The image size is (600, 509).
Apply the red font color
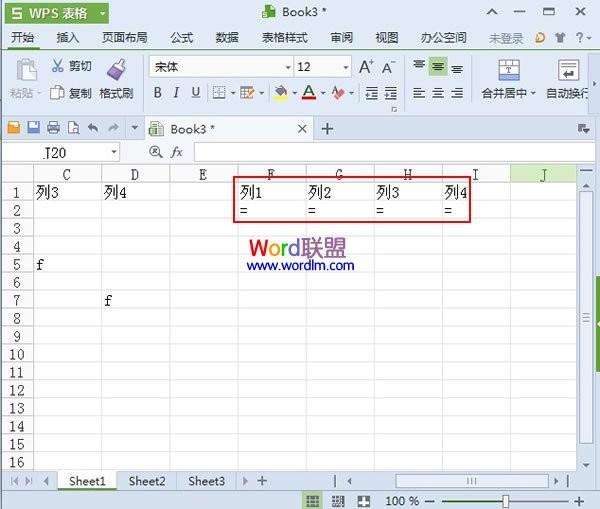(x=309, y=93)
